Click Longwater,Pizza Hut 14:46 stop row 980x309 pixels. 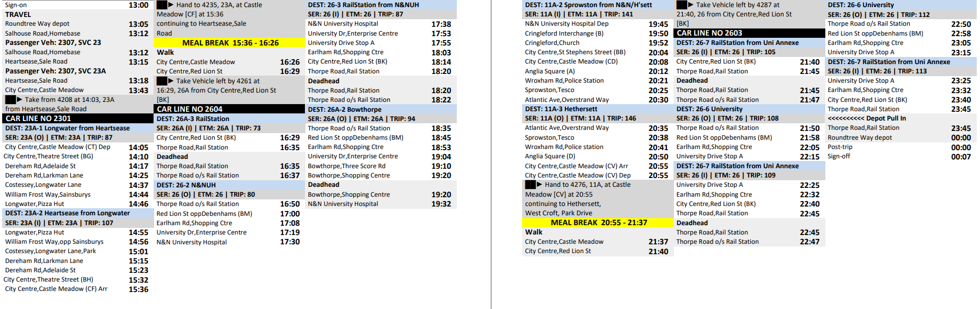(77, 204)
